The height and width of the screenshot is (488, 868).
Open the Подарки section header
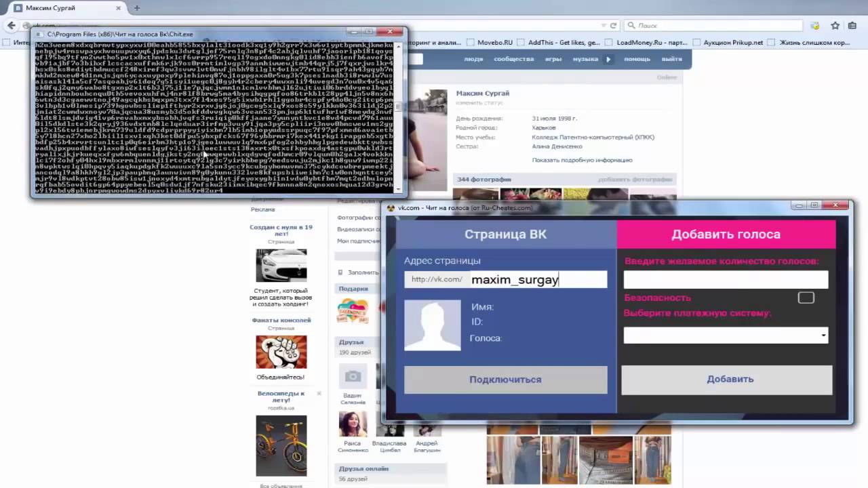[x=353, y=289]
